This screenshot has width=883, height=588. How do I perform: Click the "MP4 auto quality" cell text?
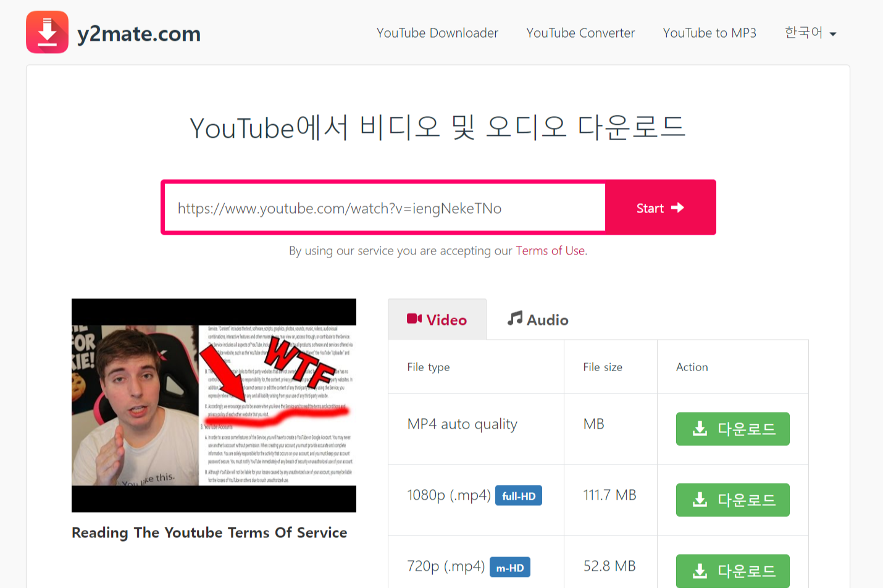pyautogui.click(x=462, y=424)
